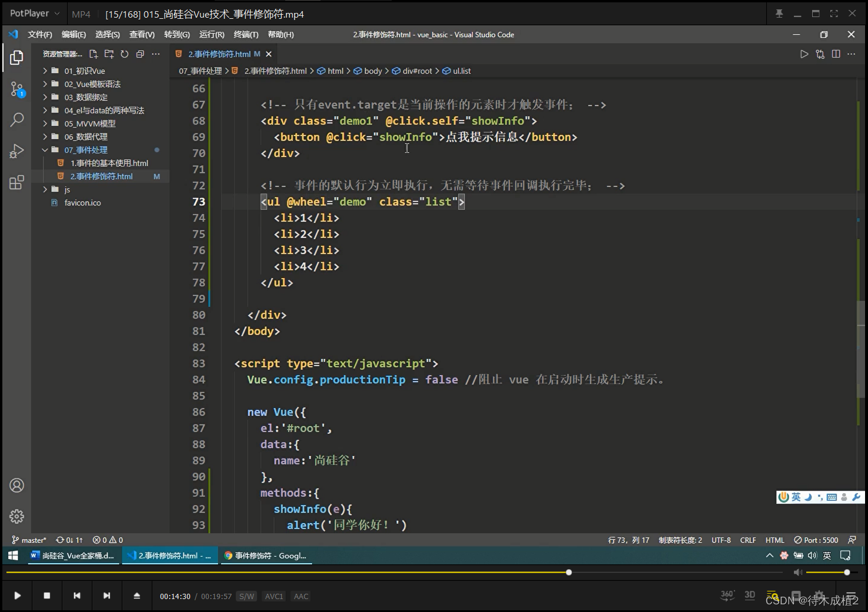Open the 查看(V) menu
Viewport: 868px width, 612px height.
point(142,35)
